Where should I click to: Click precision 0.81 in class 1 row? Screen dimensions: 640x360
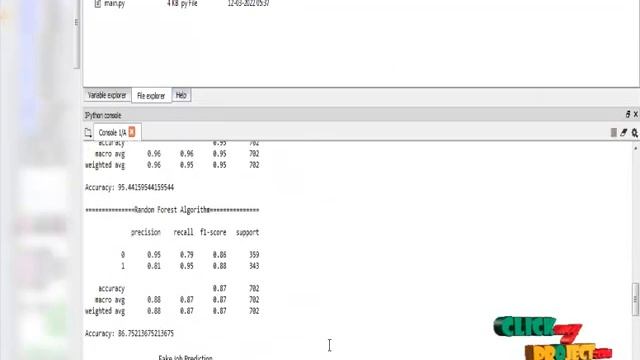(x=154, y=266)
